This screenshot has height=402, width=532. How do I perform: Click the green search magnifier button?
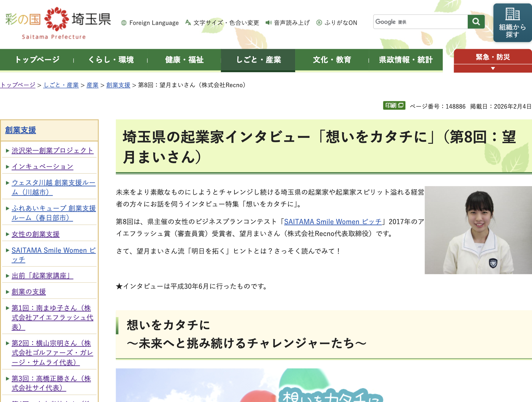click(x=476, y=22)
